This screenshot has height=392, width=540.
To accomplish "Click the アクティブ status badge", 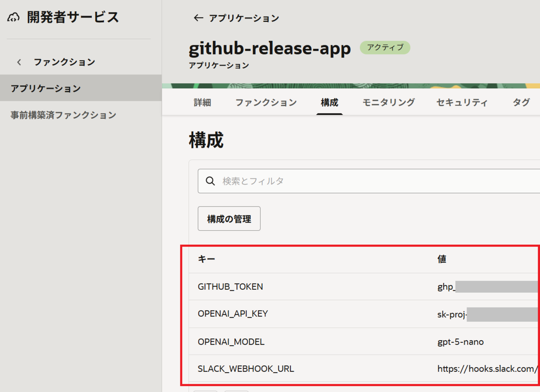I will pyautogui.click(x=385, y=47).
